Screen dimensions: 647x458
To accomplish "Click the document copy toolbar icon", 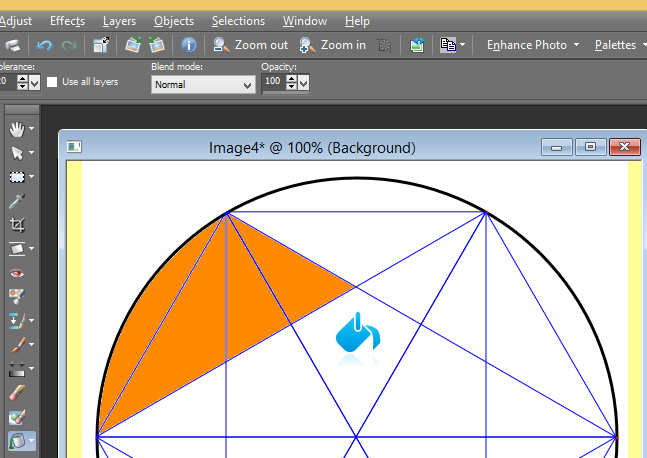I will tap(448, 45).
